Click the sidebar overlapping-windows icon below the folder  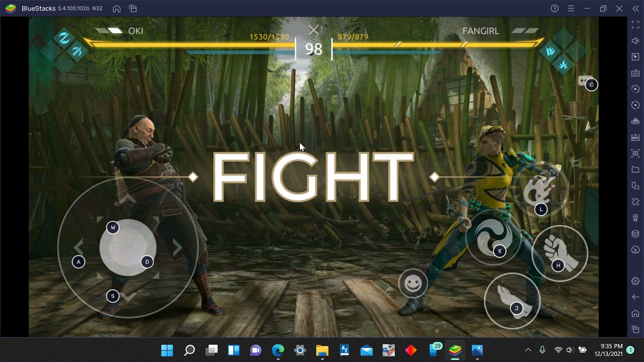(635, 186)
